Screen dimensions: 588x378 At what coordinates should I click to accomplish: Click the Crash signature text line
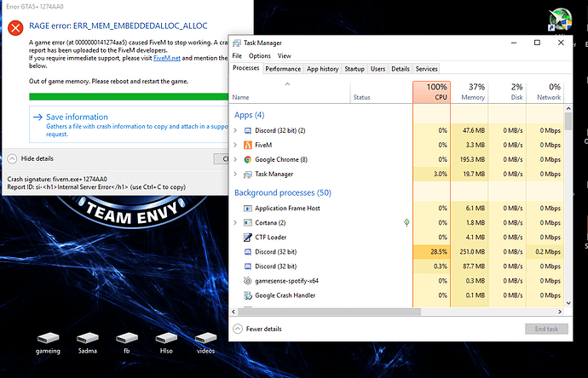[57, 179]
